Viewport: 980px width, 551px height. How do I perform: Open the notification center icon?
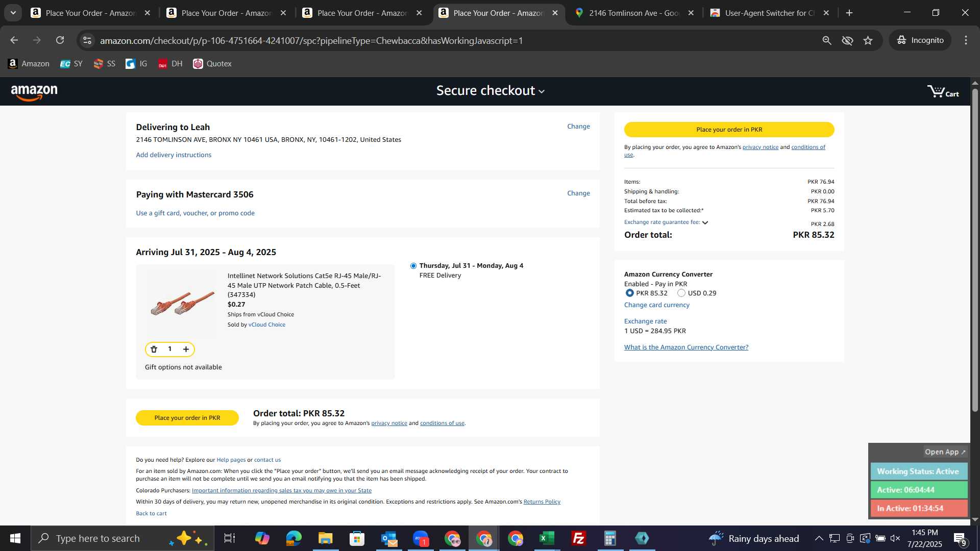(x=960, y=538)
